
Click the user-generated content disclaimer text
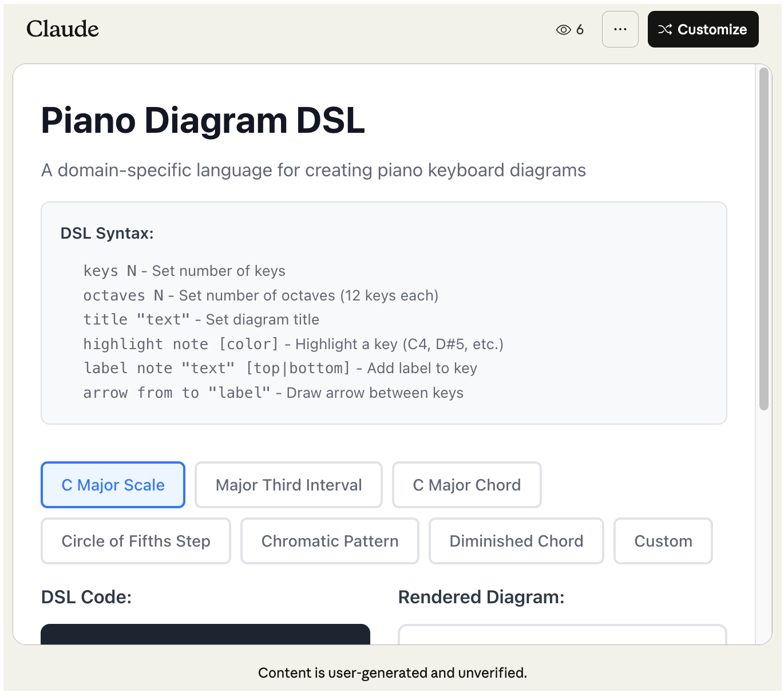tap(392, 673)
